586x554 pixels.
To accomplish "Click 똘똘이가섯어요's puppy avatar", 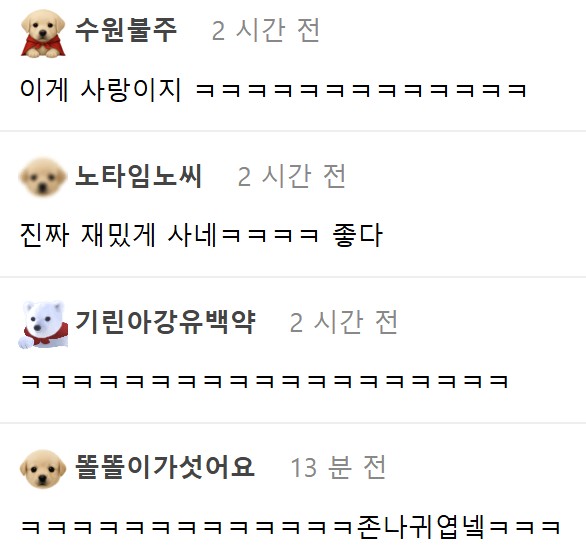I will click(43, 469).
